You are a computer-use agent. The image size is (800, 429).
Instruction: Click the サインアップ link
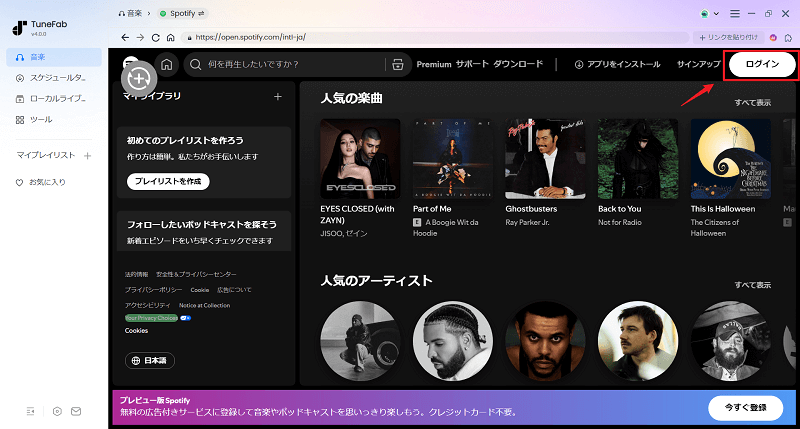pyautogui.click(x=698, y=64)
